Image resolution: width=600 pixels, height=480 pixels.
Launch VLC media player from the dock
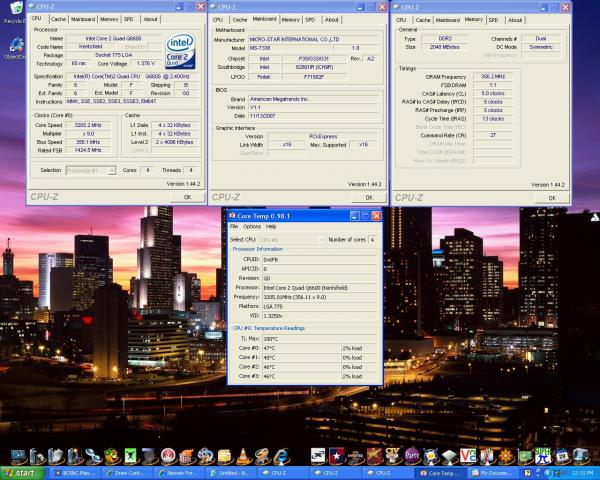click(243, 456)
